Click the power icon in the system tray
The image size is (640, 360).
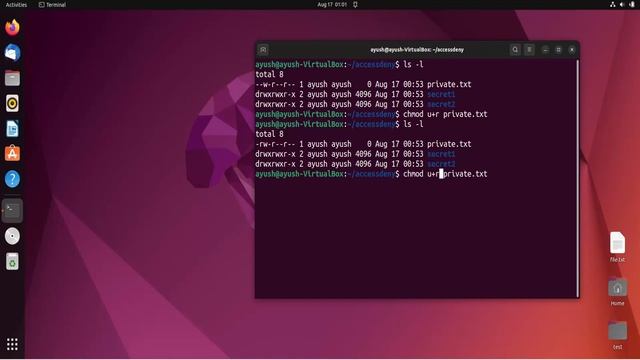pos(632,4)
